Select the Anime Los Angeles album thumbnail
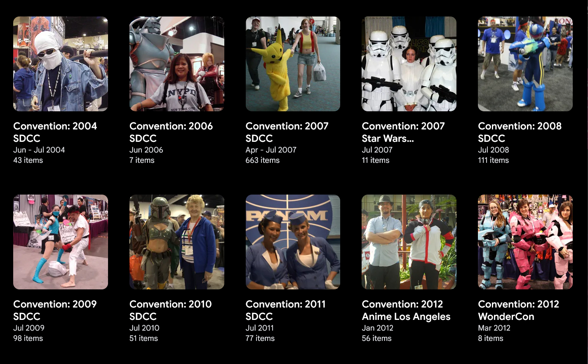Image resolution: width=588 pixels, height=364 pixels. [409, 242]
